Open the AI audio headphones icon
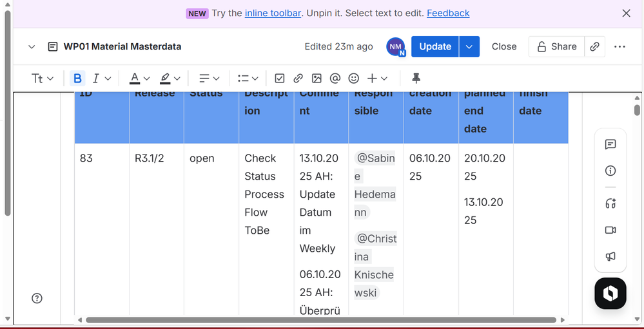 [610, 203]
